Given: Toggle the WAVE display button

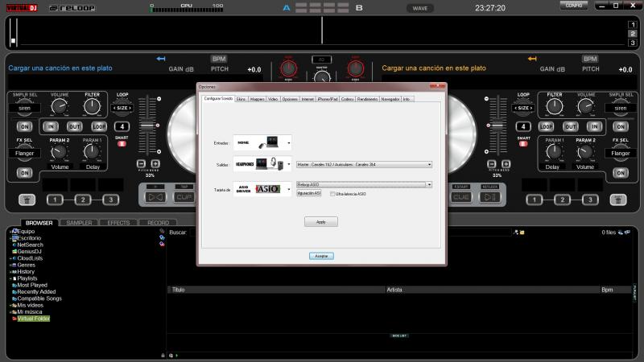Looking at the screenshot, I should (419, 8).
